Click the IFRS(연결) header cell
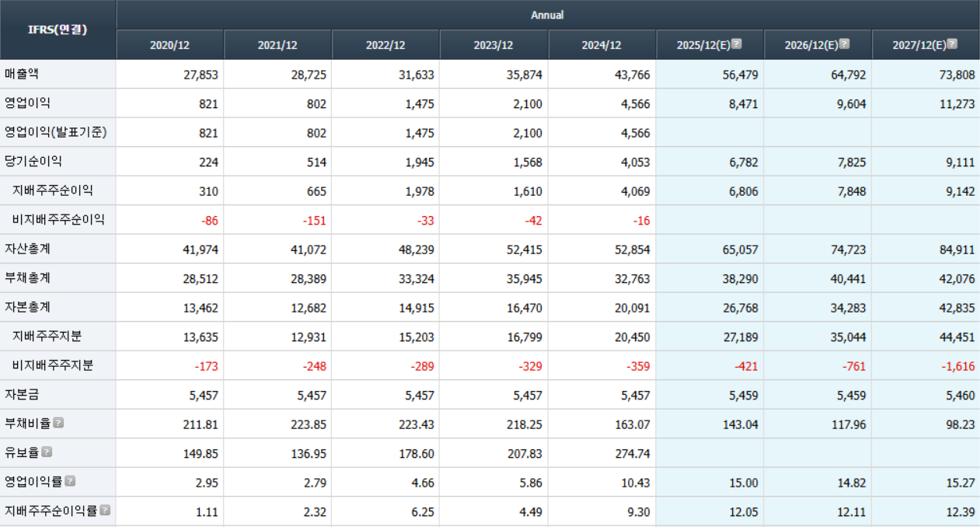 pos(58,30)
